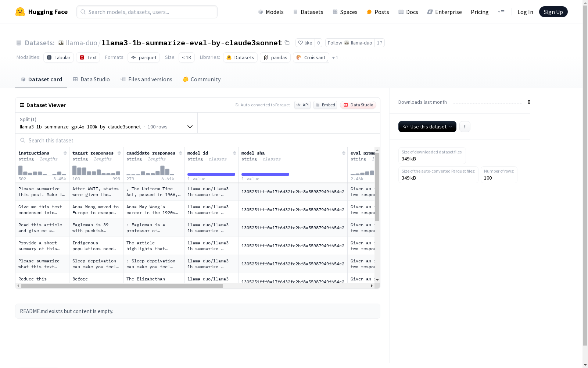
Task: Click the llama-duo organization avatar
Action: point(61,43)
